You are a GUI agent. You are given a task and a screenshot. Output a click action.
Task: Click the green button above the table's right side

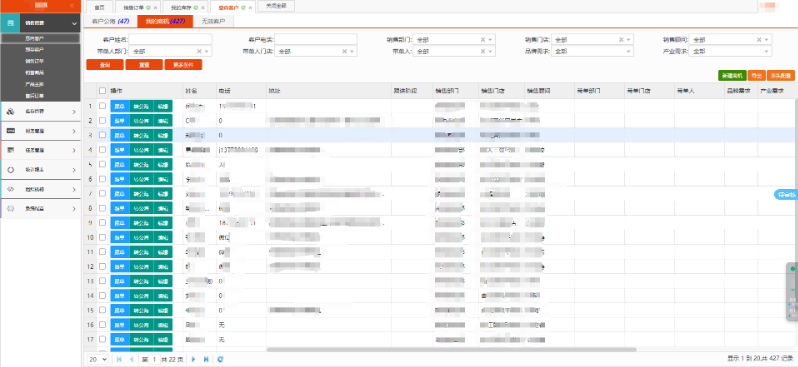[732, 75]
